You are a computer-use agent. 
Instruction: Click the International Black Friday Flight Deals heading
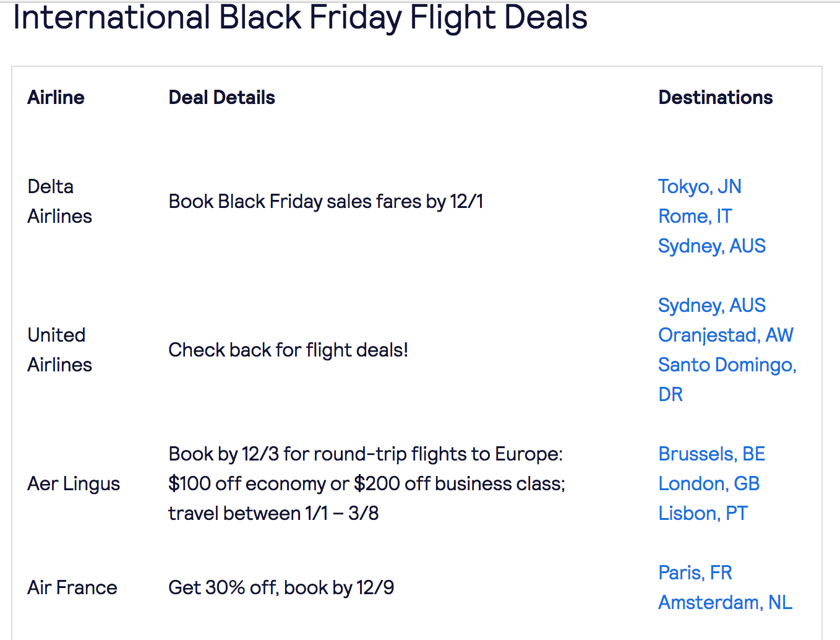pyautogui.click(x=300, y=17)
